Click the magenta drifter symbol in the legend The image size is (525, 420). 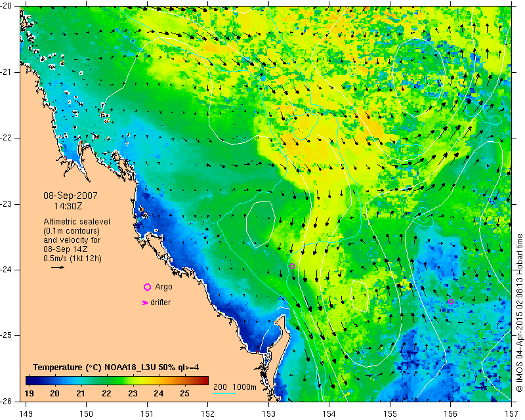[144, 303]
